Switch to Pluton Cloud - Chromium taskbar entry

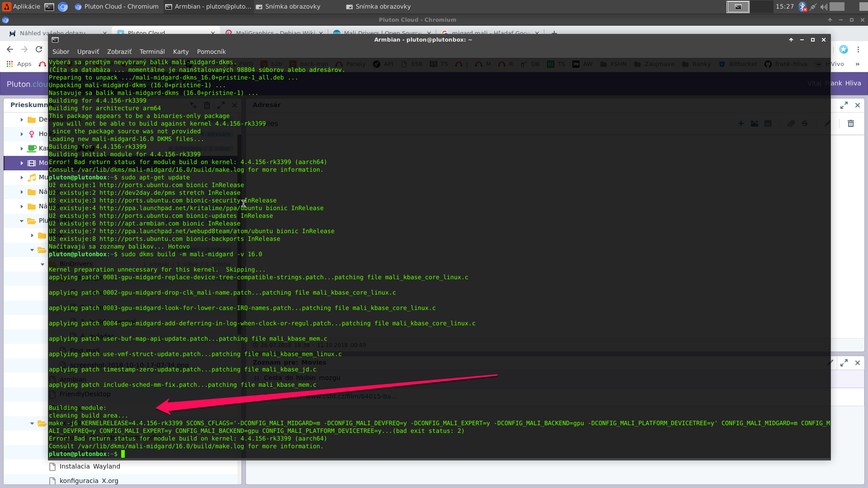click(117, 6)
